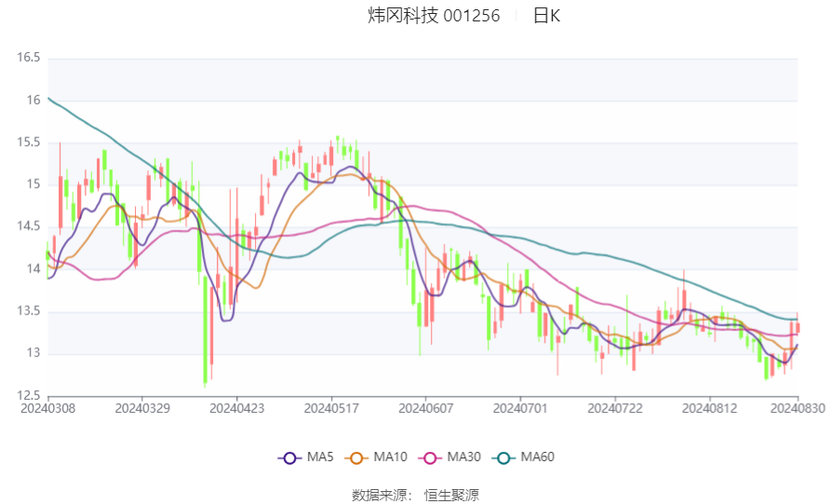The height and width of the screenshot is (504, 831).
Task: Open the 恒生聚源 data source link
Action: (x=451, y=495)
